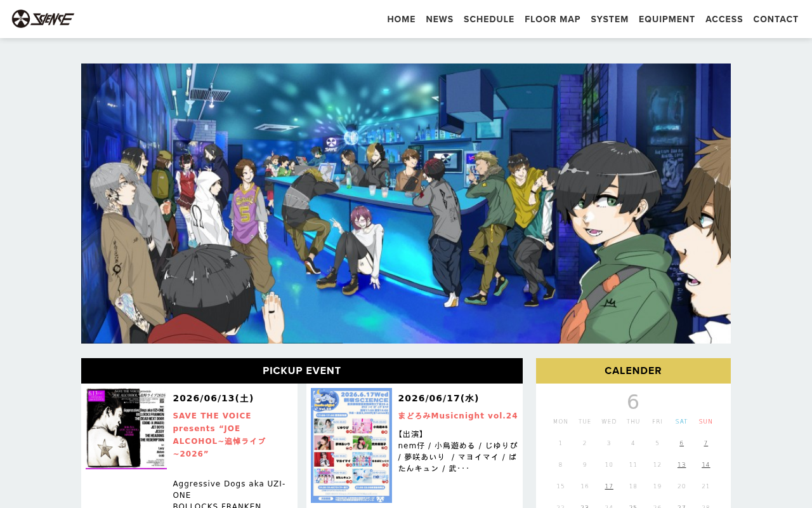
Task: Select the event date 2026/06/17(水)
Action: pos(438,398)
